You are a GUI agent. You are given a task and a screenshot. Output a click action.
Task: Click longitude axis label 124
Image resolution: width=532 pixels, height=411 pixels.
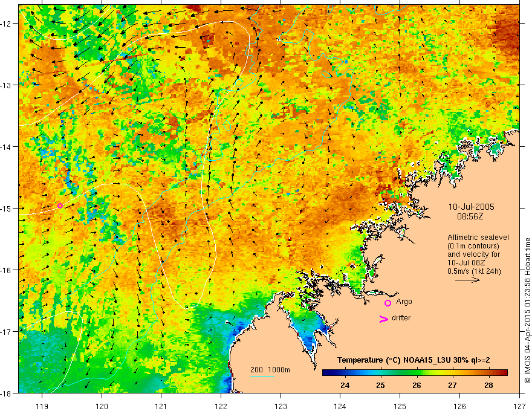point(340,407)
